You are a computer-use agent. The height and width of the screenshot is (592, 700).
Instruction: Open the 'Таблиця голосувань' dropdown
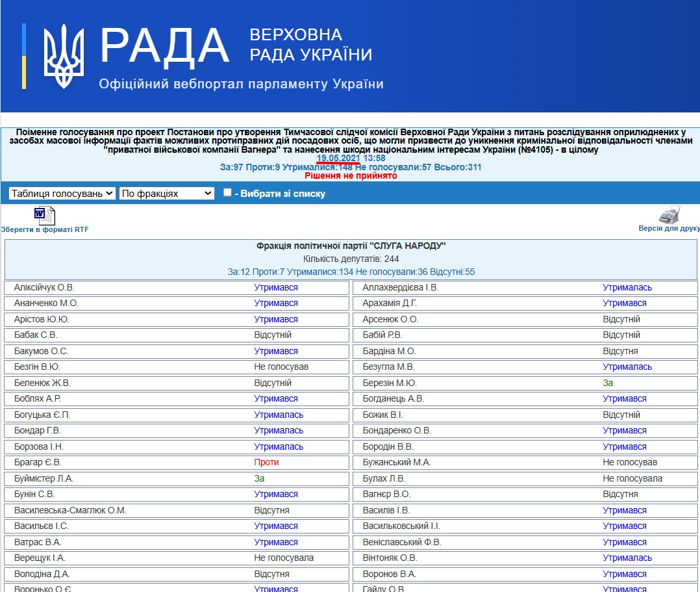click(62, 194)
